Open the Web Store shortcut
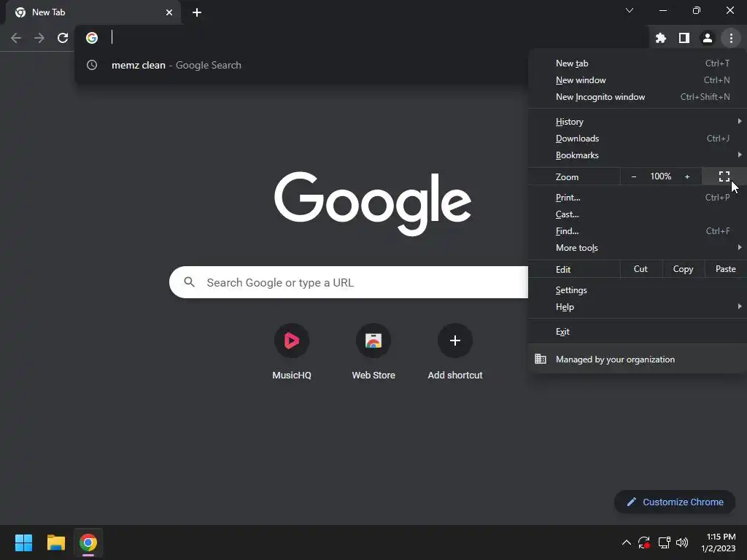747x560 pixels. 373,351
